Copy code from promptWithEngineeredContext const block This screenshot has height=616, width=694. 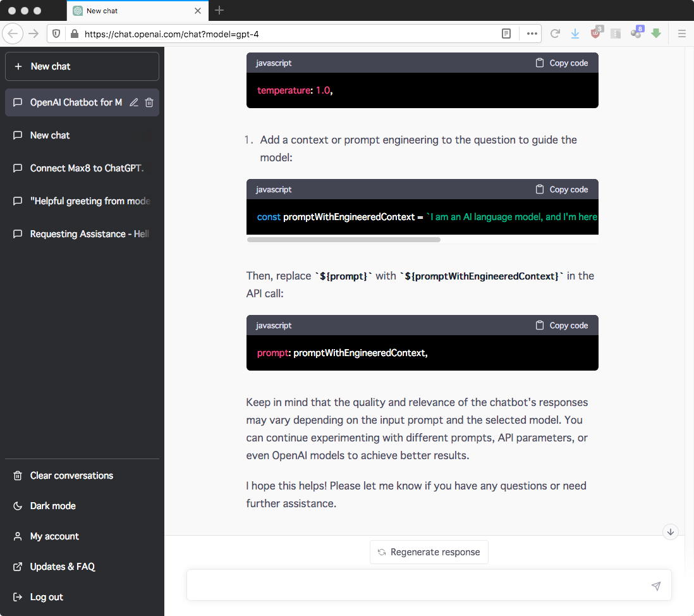[x=562, y=190]
